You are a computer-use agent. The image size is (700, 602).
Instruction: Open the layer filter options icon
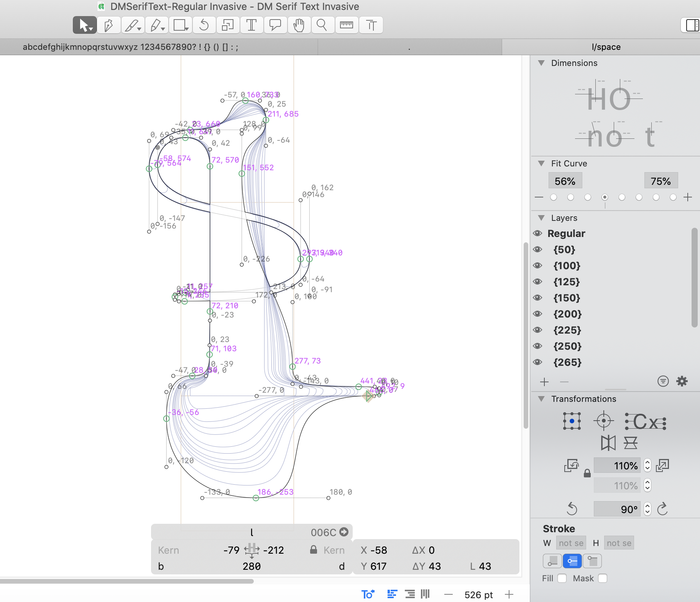pyautogui.click(x=663, y=381)
